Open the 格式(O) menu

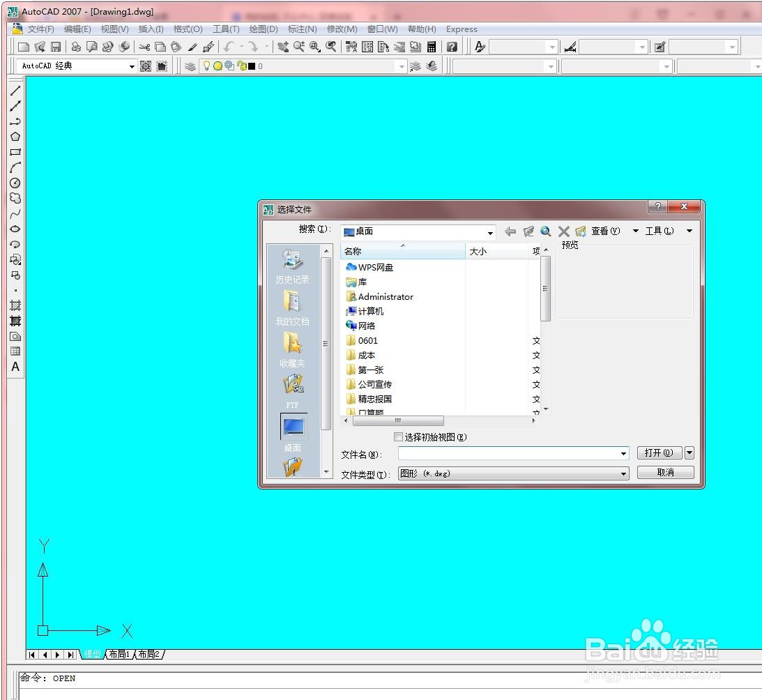click(188, 29)
